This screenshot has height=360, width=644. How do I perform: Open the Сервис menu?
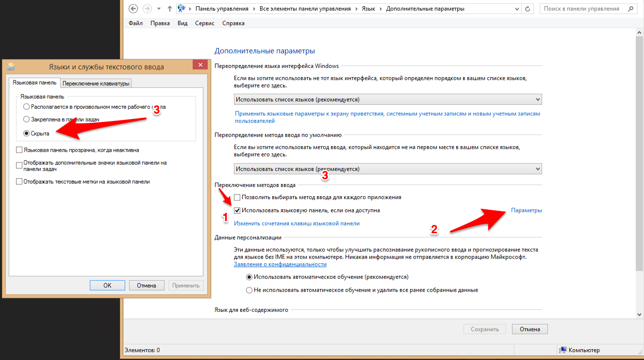coord(205,23)
